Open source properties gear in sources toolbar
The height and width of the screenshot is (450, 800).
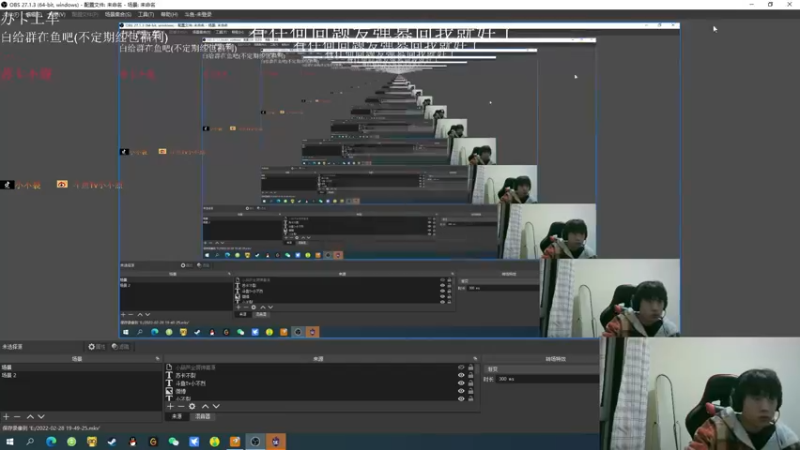pos(192,407)
